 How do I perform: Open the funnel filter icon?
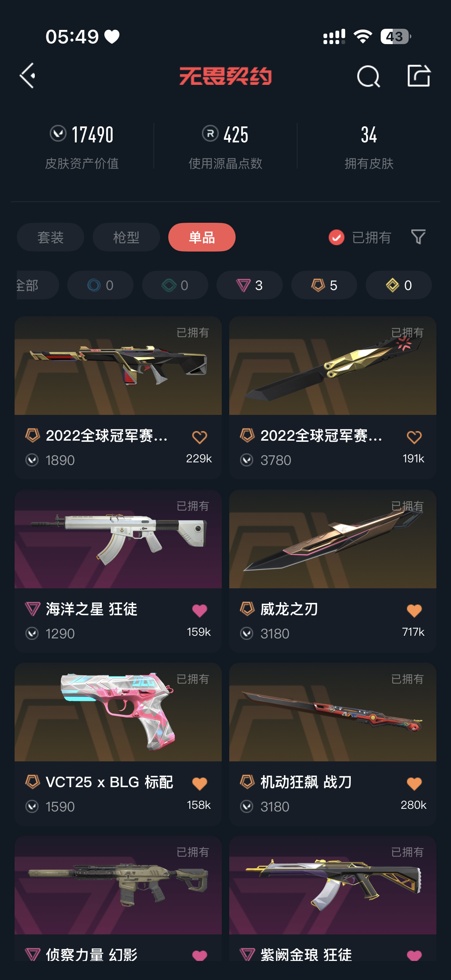coord(418,237)
